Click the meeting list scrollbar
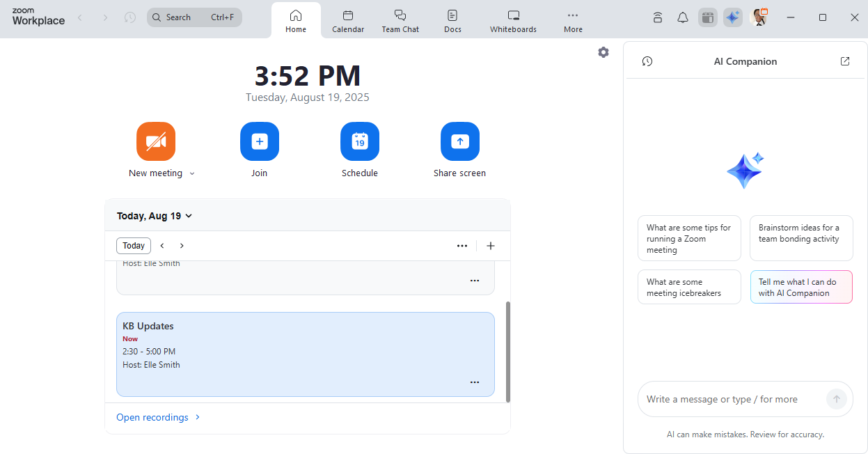This screenshot has width=868, height=454. (x=508, y=351)
